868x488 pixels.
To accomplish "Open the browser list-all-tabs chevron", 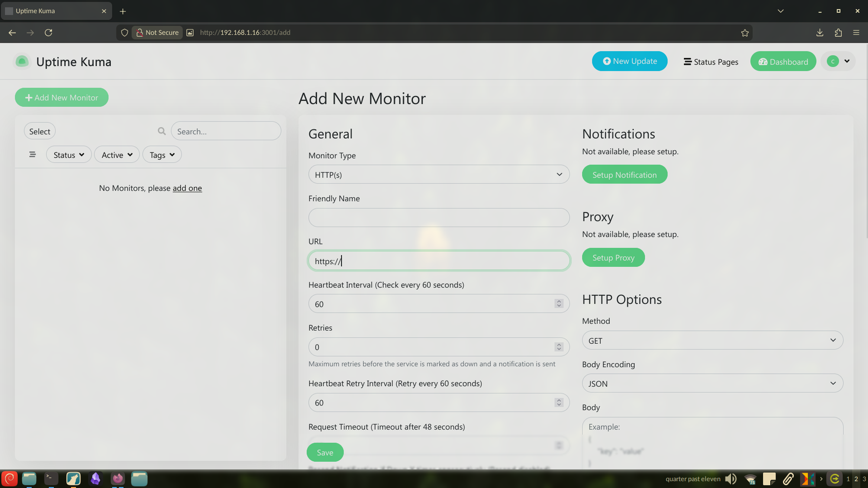I will [781, 11].
